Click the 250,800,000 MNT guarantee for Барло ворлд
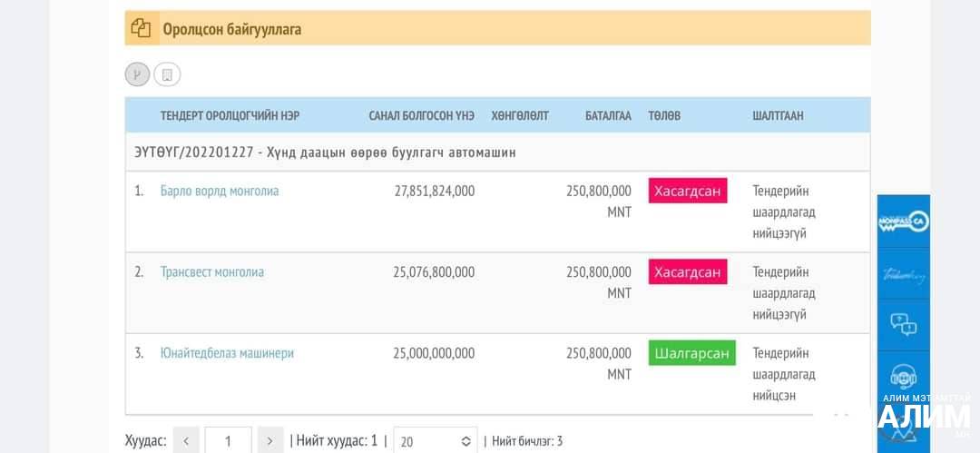This screenshot has width=980, height=453. click(599, 202)
